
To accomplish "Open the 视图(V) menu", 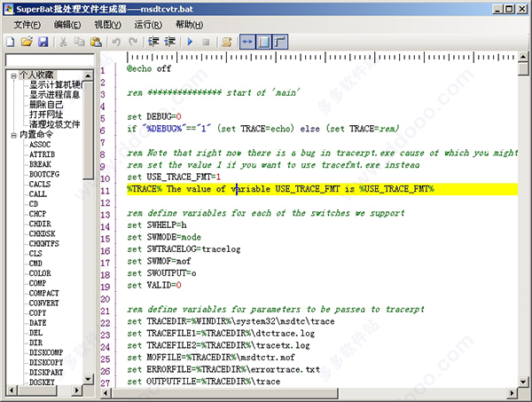I will click(107, 25).
